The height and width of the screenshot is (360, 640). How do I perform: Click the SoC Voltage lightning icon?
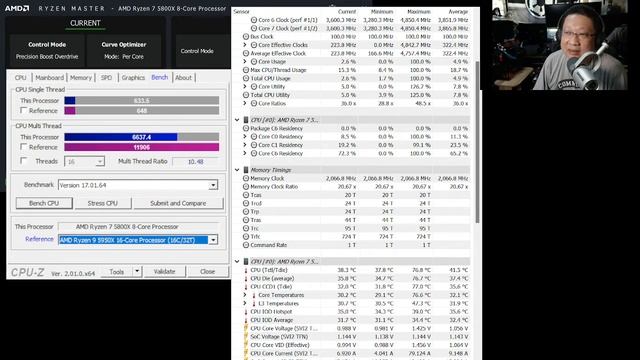tap(246, 337)
